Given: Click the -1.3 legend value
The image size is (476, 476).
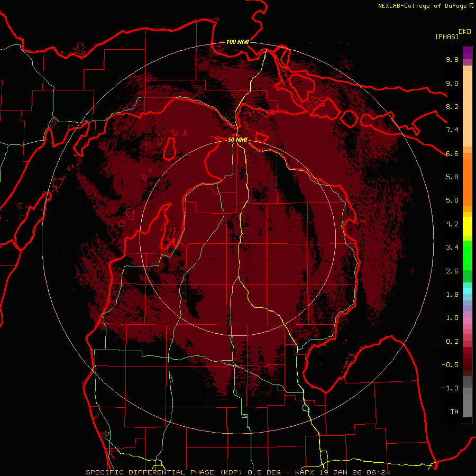Looking at the screenshot, I should tap(450, 388).
